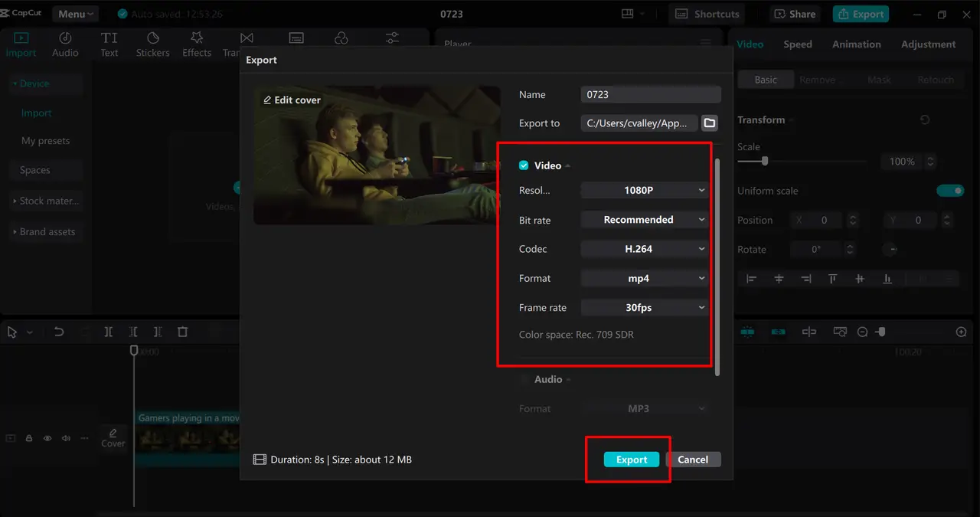Open the Frame rate dropdown showing 30fps
The width and height of the screenshot is (980, 517).
644,307
